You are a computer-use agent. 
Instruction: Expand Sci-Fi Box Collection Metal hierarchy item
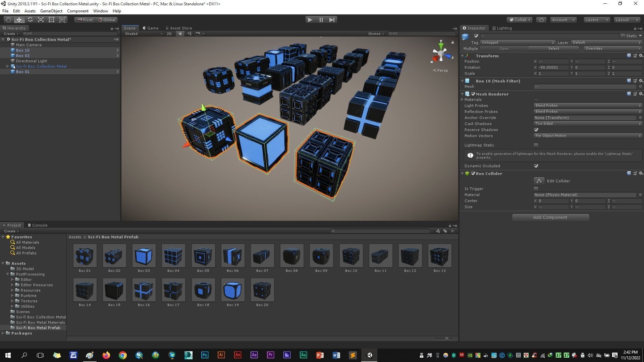8,66
